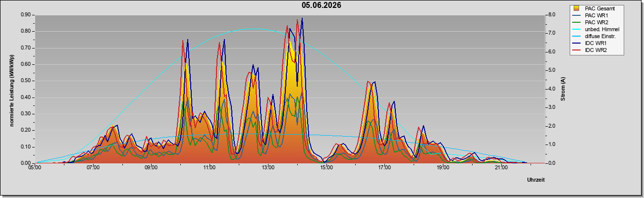Image resolution: width=644 pixels, height=198 pixels.
Task: Click the 21:00 time axis label
Action: point(501,168)
